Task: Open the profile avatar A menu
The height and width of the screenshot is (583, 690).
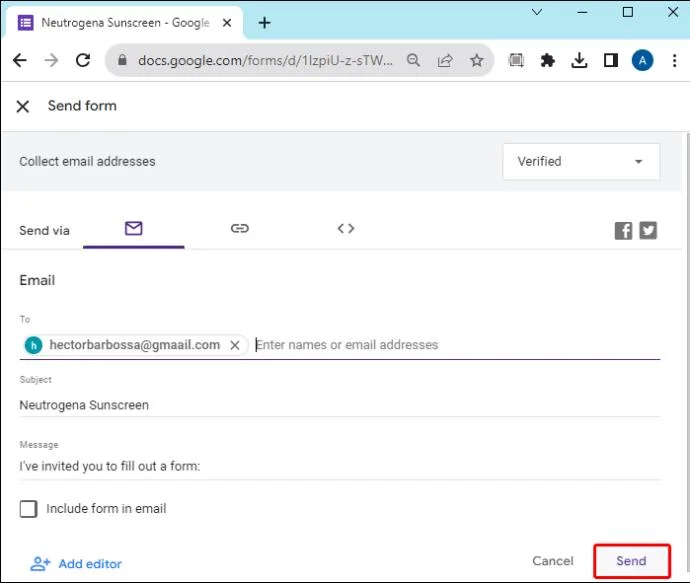Action: [642, 60]
